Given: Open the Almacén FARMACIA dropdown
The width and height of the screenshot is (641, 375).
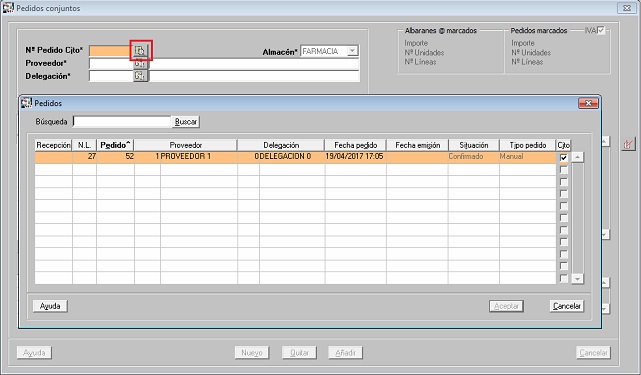Looking at the screenshot, I should click(352, 51).
